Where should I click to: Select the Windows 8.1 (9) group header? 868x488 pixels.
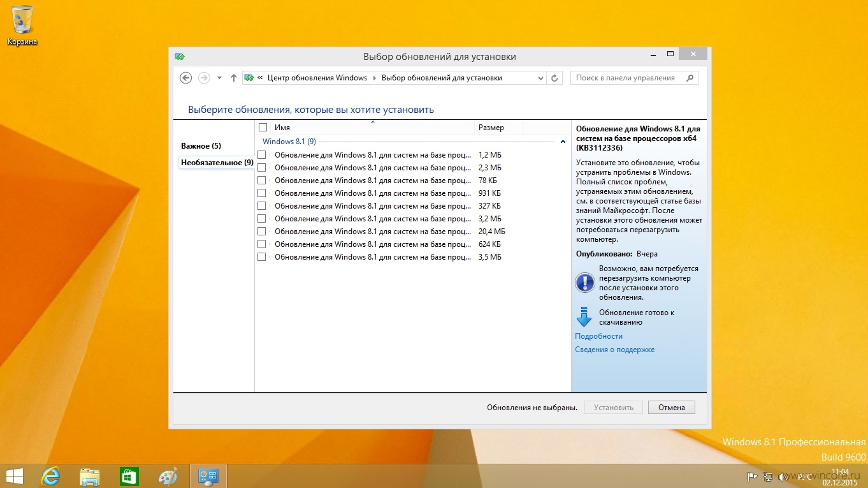pyautogui.click(x=289, y=142)
